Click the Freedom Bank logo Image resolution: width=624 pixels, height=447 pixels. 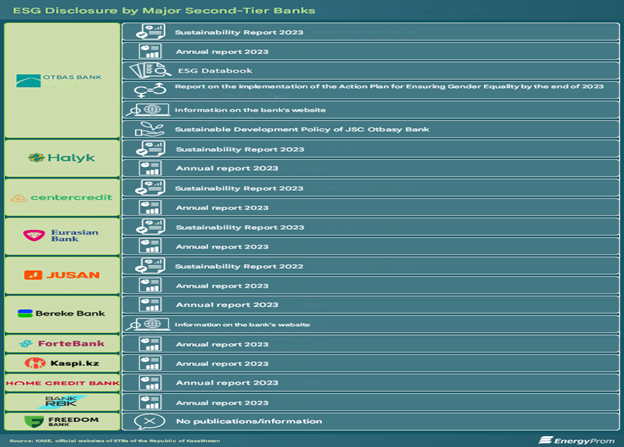[x=61, y=421]
